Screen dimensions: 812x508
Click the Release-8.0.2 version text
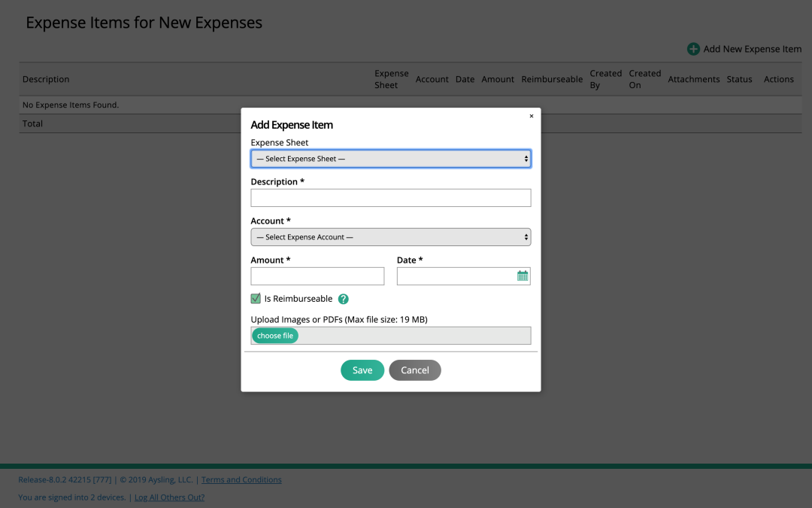point(65,479)
